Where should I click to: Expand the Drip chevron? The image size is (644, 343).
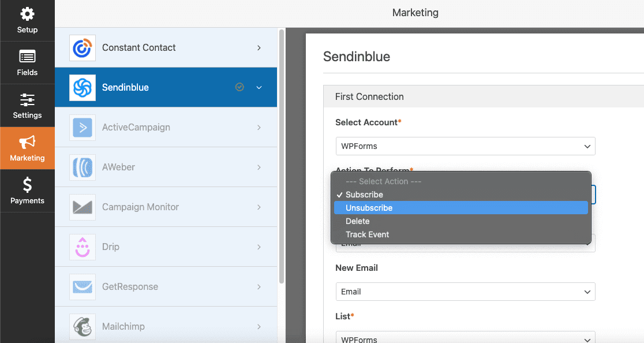tap(259, 247)
